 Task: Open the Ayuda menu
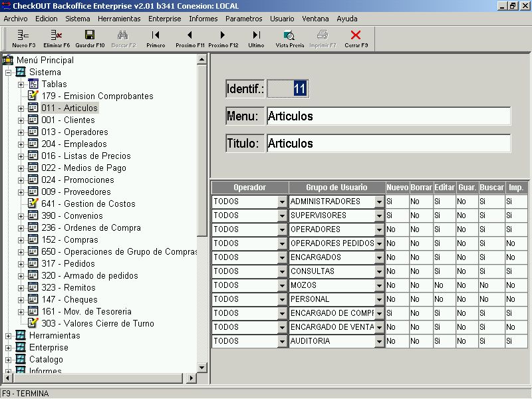347,19
